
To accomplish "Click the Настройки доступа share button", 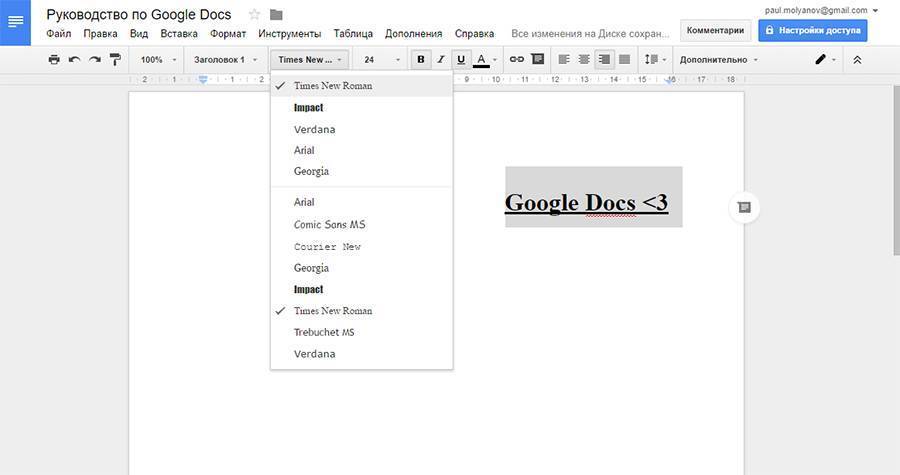I will click(x=813, y=30).
